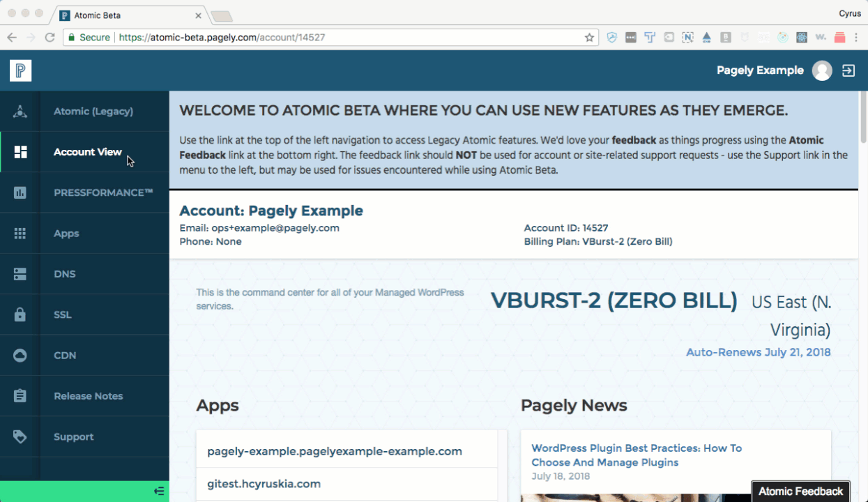Open DNS using its server icon
This screenshot has width=868, height=502.
click(x=20, y=274)
